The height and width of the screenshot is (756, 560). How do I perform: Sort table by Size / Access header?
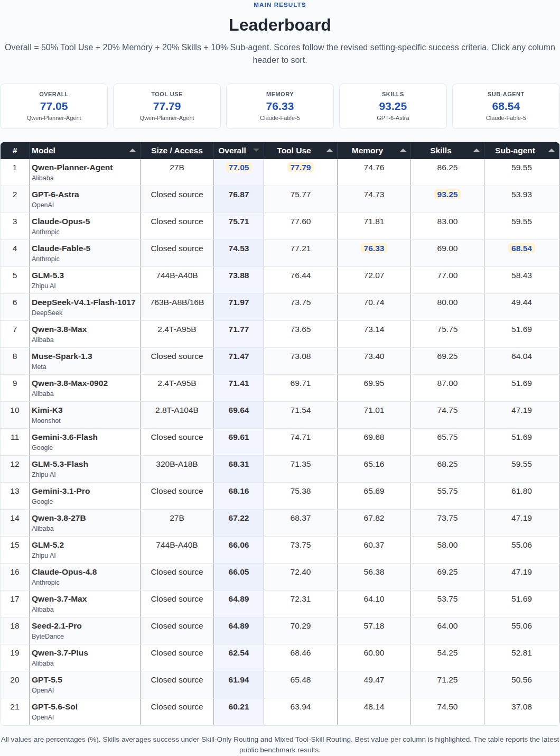click(177, 151)
